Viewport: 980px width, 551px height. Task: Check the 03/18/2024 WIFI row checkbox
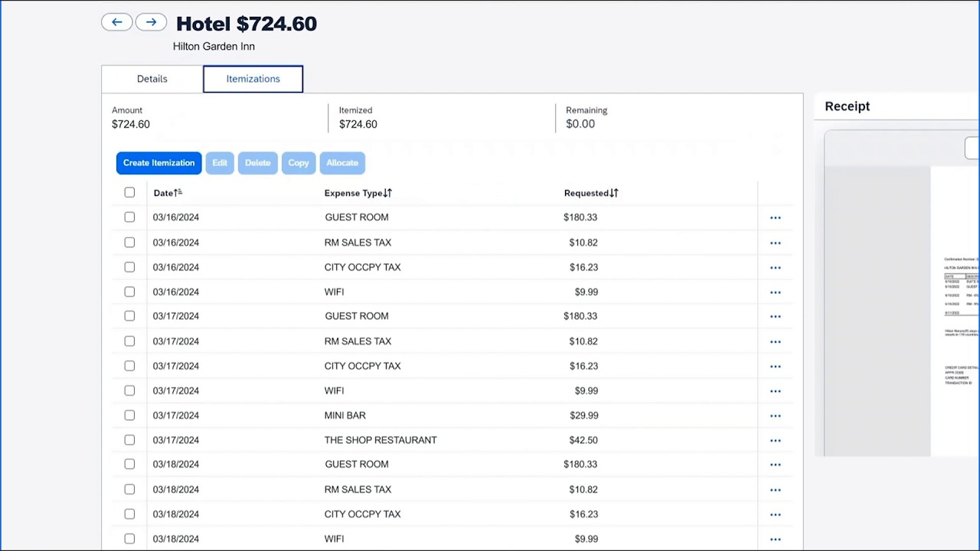tap(129, 539)
